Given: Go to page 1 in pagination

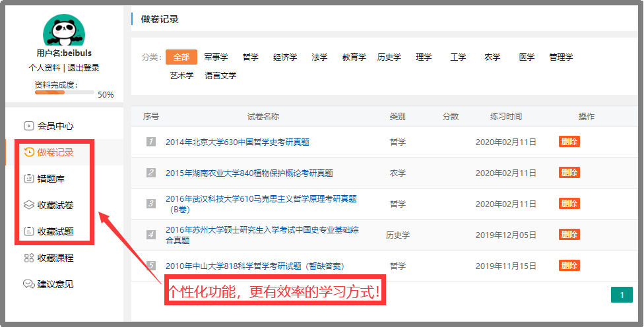Looking at the screenshot, I should (622, 295).
